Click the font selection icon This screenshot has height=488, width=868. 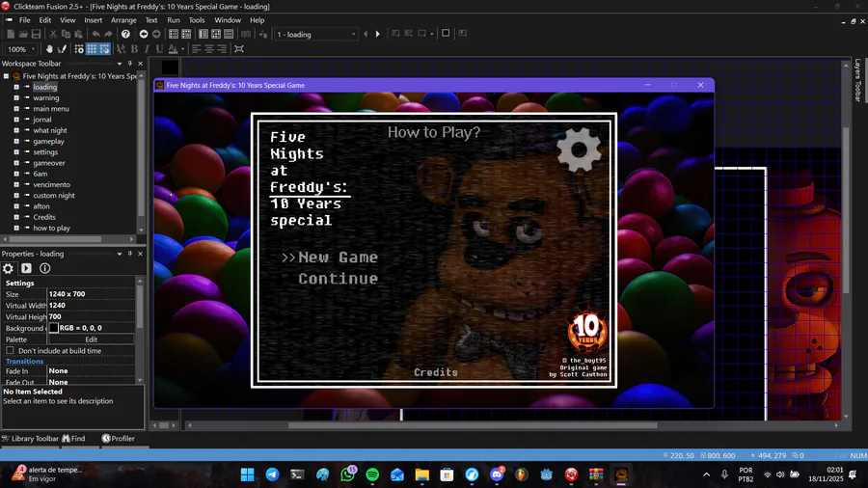click(x=121, y=49)
